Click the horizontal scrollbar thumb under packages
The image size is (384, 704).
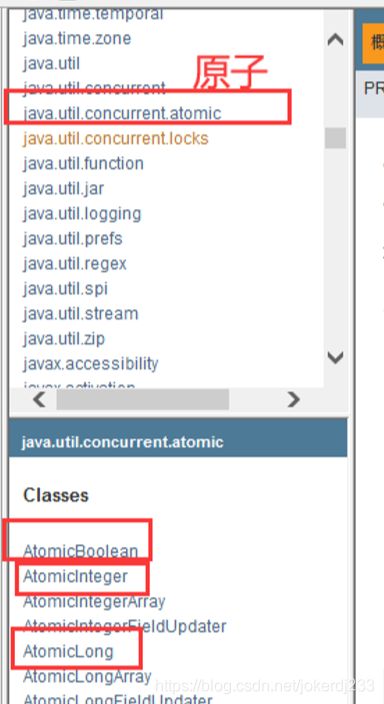pyautogui.click(x=142, y=399)
